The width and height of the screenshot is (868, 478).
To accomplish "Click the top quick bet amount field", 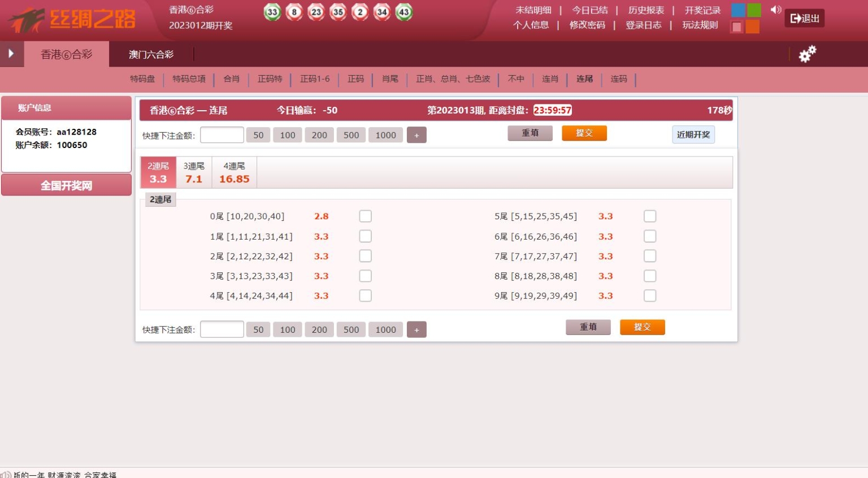I will click(x=222, y=135).
